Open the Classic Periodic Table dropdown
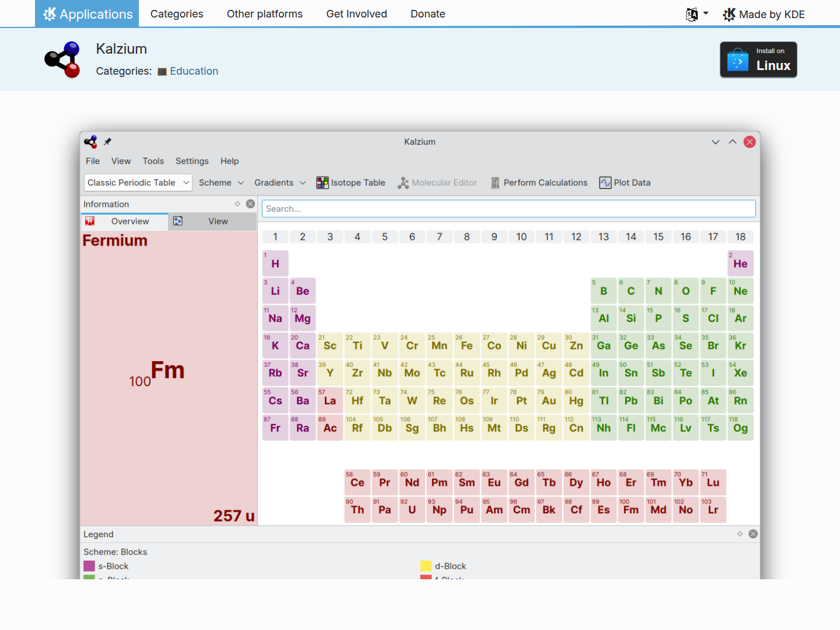The width and height of the screenshot is (840, 630). [138, 183]
